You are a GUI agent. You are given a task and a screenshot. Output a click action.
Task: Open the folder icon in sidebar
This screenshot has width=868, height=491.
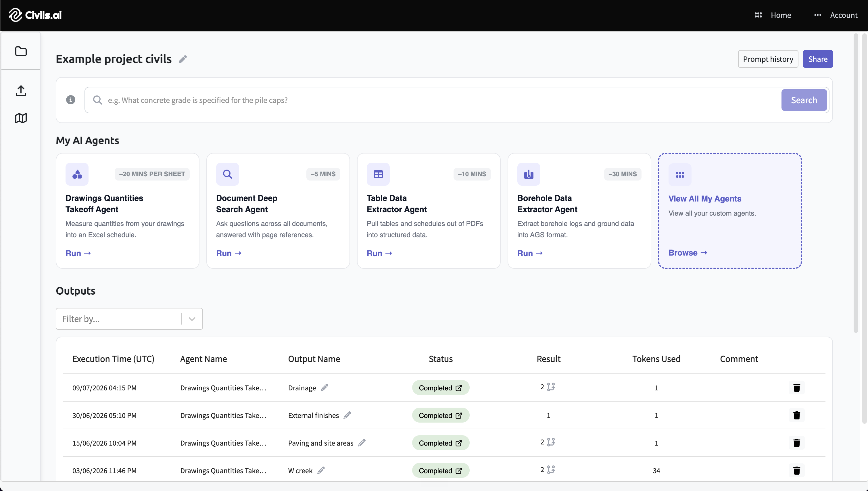pyautogui.click(x=21, y=51)
